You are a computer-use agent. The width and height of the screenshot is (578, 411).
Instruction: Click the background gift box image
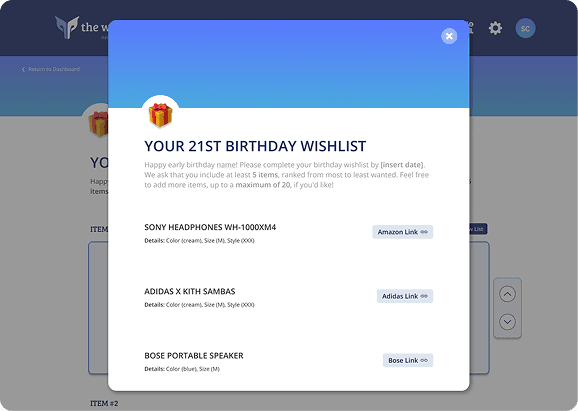pyautogui.click(x=98, y=124)
